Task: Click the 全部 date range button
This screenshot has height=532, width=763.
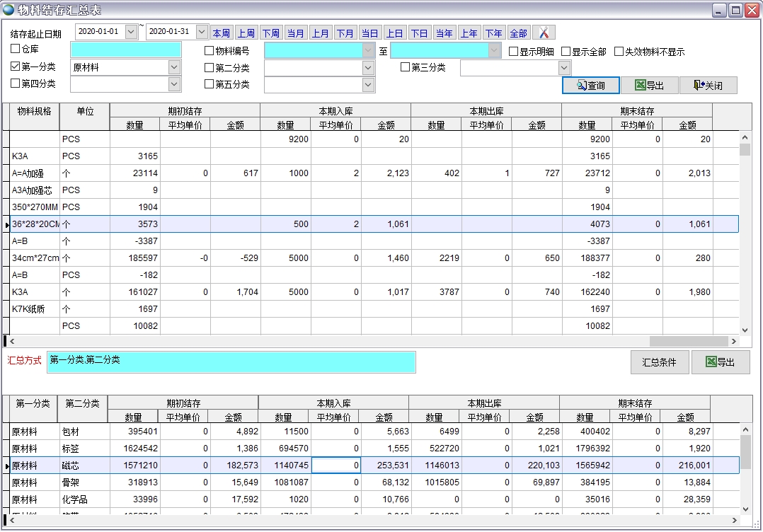Action: (518, 33)
